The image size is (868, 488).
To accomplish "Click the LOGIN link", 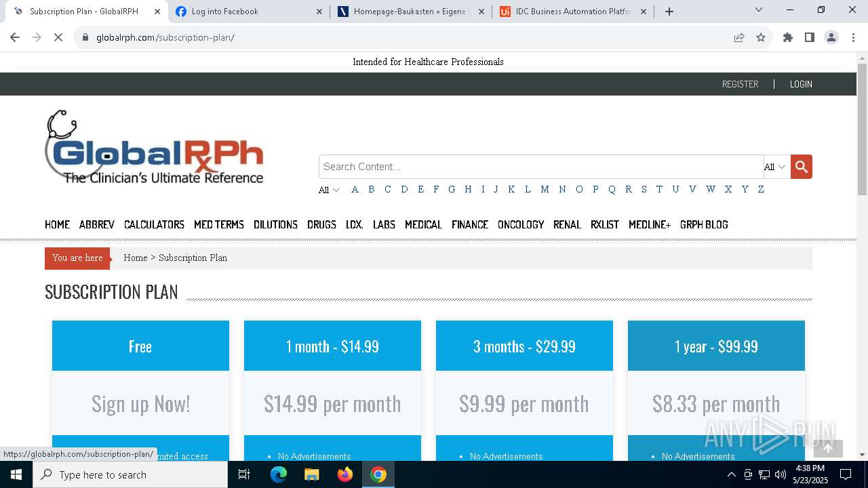I will (x=801, y=84).
